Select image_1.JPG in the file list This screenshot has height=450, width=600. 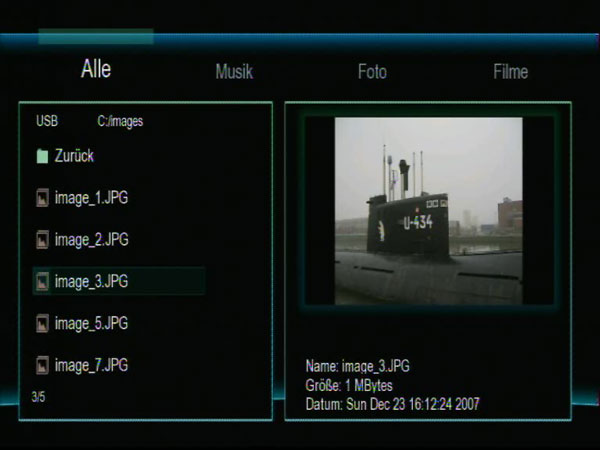91,198
